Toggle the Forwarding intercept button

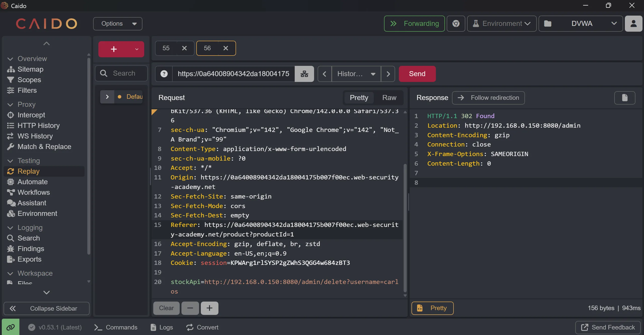coord(414,24)
